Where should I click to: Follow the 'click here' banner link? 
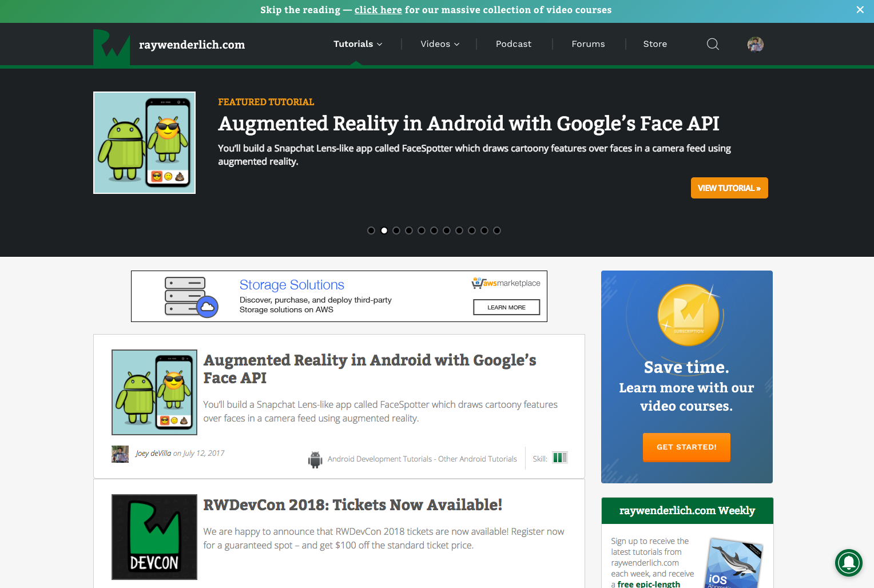(378, 10)
